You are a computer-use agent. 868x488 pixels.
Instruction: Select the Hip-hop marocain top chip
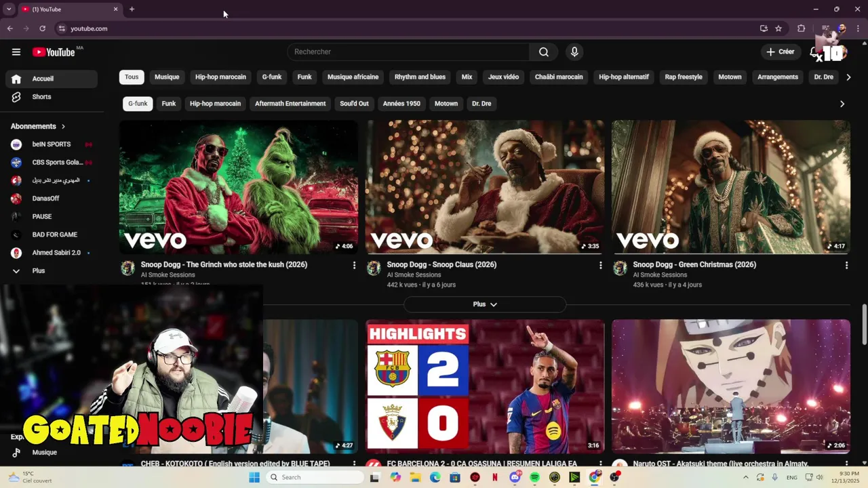[x=220, y=77]
